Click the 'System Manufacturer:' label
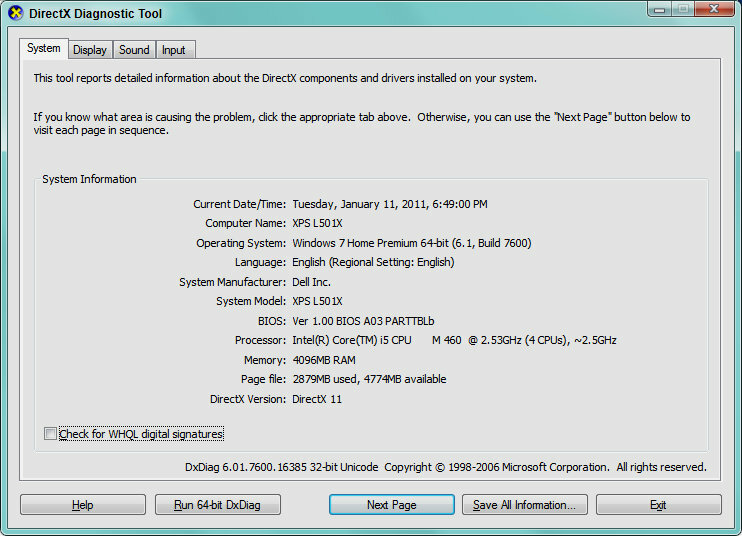This screenshot has width=742, height=536. pos(232,282)
